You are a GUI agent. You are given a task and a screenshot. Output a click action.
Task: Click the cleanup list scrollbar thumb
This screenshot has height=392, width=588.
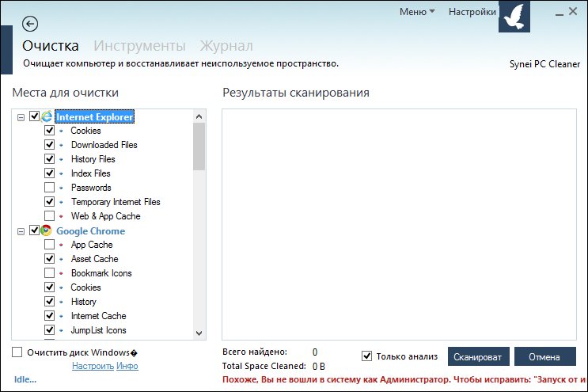(x=199, y=147)
